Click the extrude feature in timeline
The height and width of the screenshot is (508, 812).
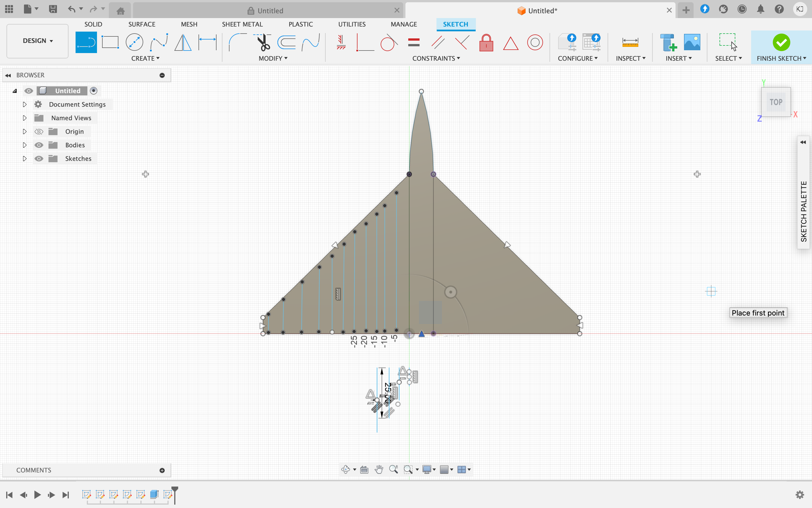tap(154, 494)
